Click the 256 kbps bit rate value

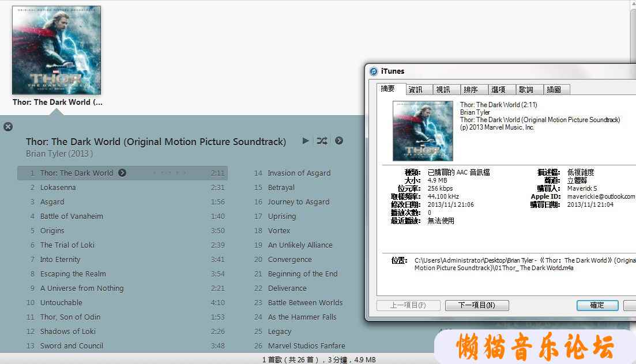[x=440, y=188]
